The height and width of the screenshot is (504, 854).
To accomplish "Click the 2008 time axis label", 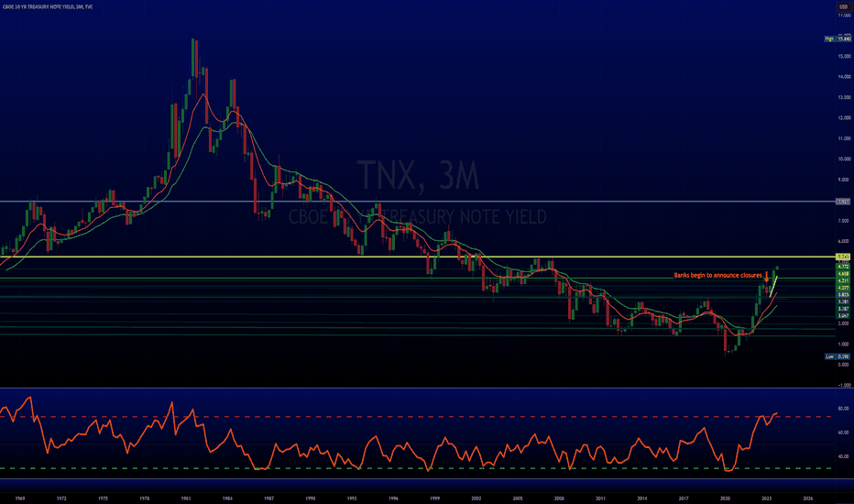I will click(559, 499).
